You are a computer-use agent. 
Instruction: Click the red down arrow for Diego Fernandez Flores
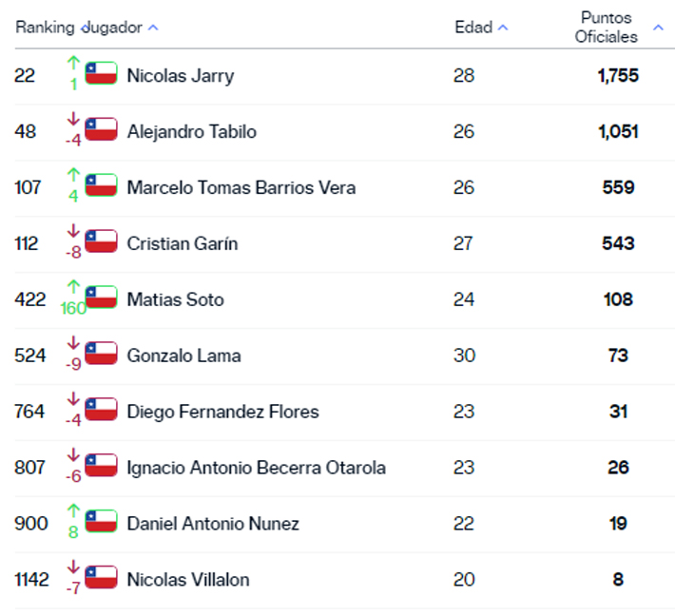pos(73,398)
